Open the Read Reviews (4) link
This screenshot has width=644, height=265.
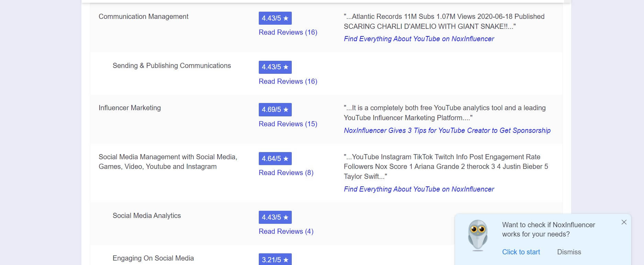click(286, 231)
